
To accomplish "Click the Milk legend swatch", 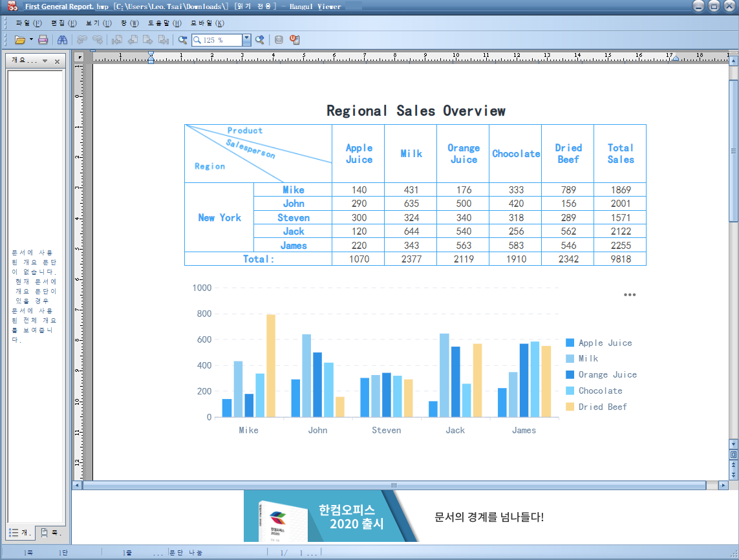I will coord(570,359).
